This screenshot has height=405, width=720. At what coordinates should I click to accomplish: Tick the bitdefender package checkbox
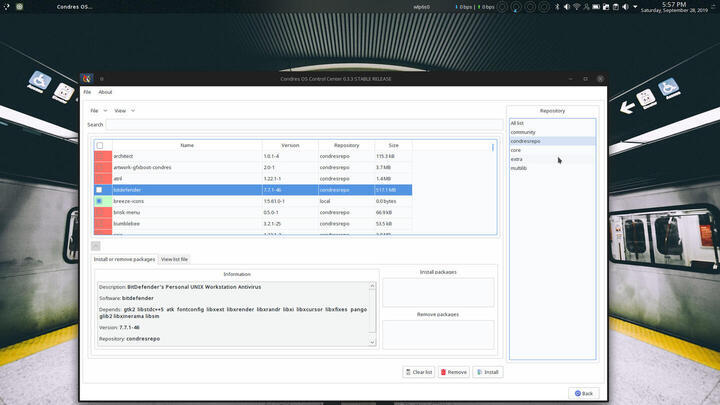pos(99,190)
